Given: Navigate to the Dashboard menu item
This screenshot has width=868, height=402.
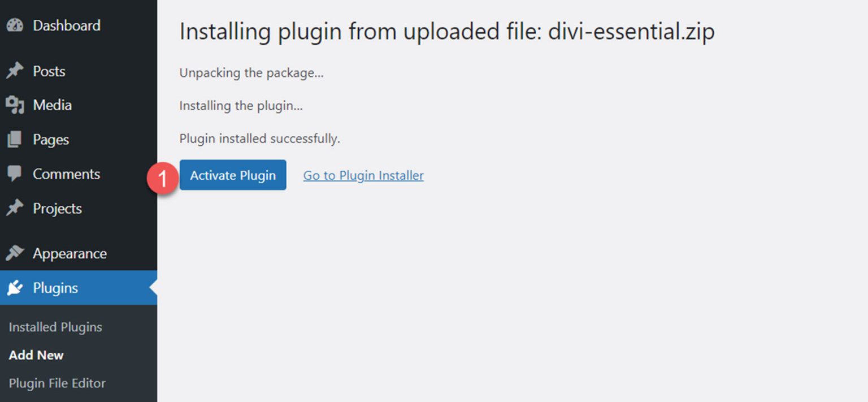Looking at the screenshot, I should (67, 25).
